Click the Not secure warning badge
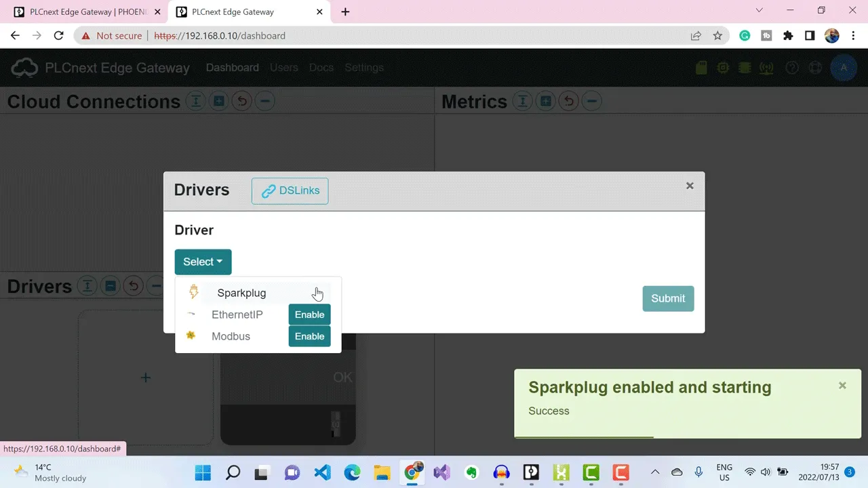This screenshot has width=868, height=488. pyautogui.click(x=112, y=36)
